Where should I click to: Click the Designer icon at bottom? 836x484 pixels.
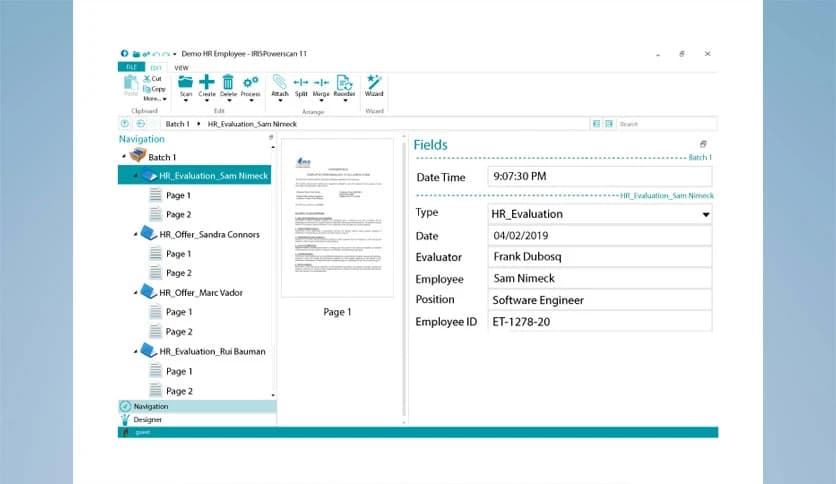tap(125, 420)
